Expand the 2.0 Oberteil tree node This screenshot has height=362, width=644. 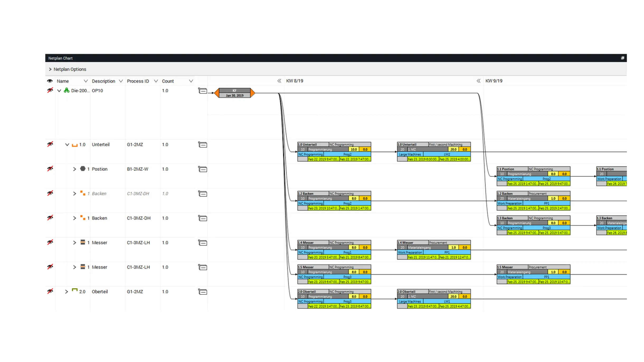tap(67, 292)
